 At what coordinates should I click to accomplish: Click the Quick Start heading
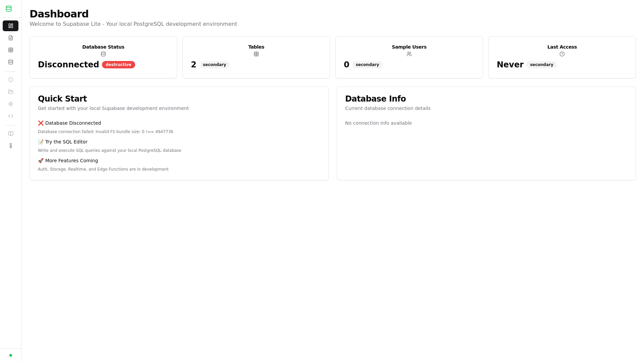click(62, 99)
